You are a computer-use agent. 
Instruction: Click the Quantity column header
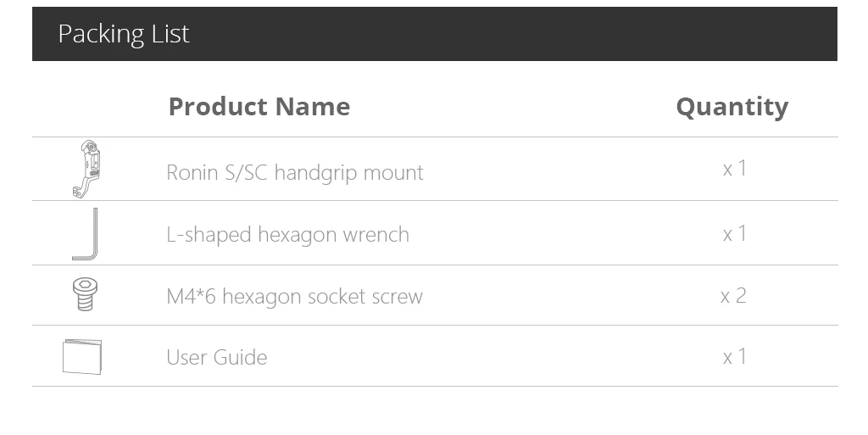click(x=732, y=107)
